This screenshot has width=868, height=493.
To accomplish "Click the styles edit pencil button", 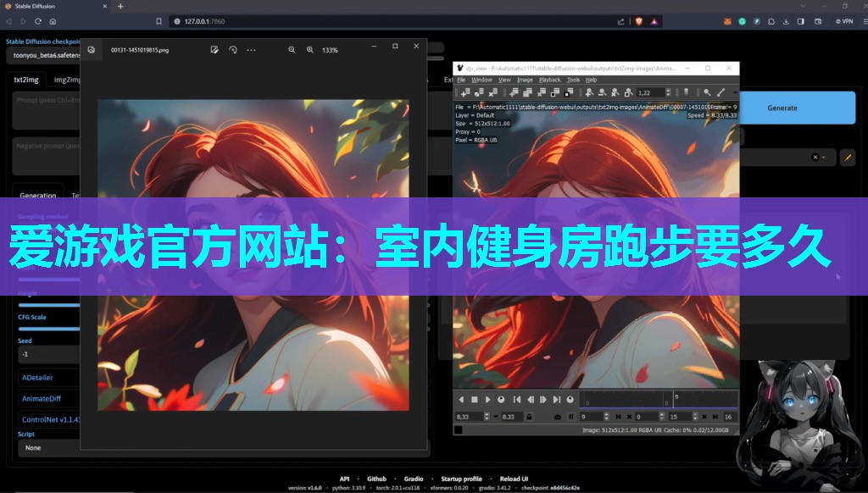I will point(848,158).
